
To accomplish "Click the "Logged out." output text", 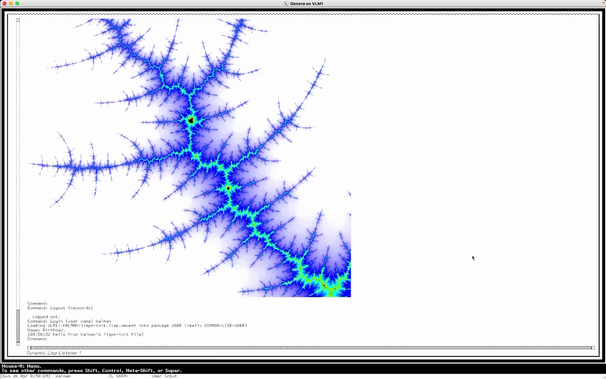I will click(x=46, y=317).
